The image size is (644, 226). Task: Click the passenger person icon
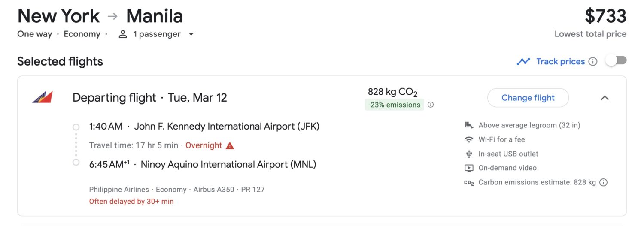pos(123,34)
